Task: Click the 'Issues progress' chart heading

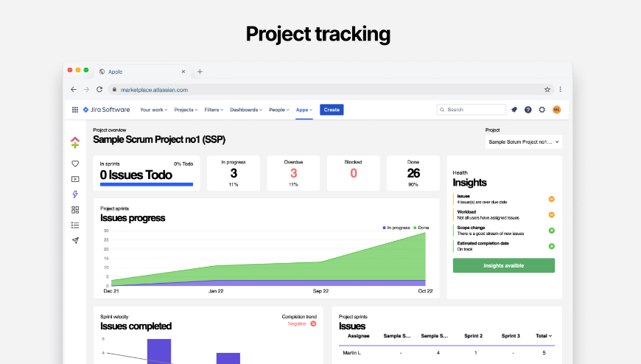Action: pyautogui.click(x=133, y=218)
